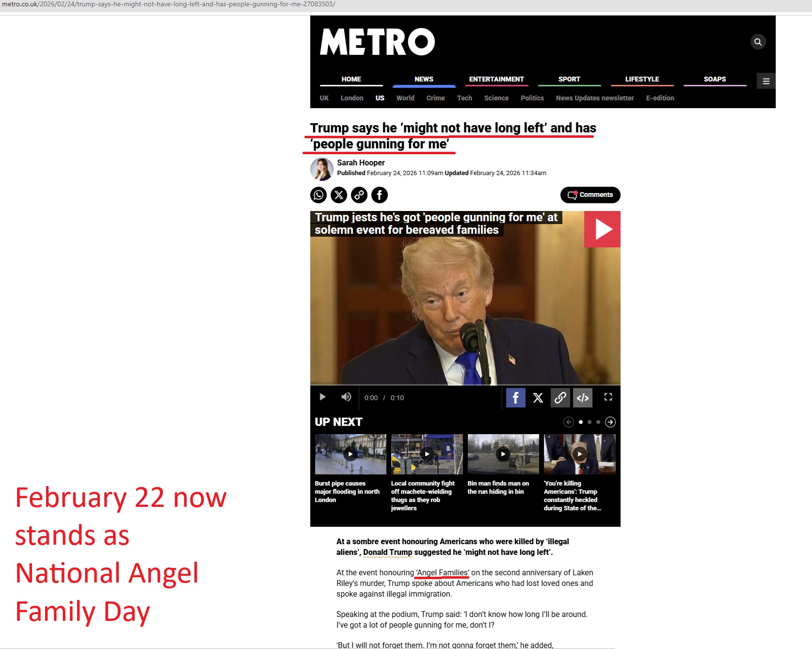
Task: Go to the World news subsection
Action: 405,98
